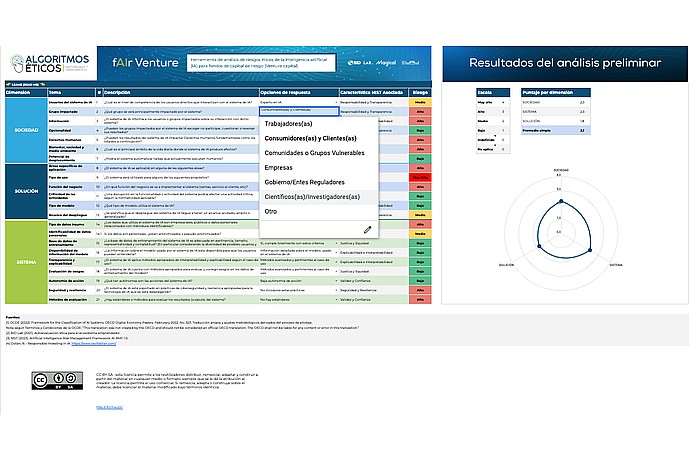This screenshot has width=690, height=460.
Task: Click 'Muy alto' row in Escala table
Action: (x=493, y=102)
